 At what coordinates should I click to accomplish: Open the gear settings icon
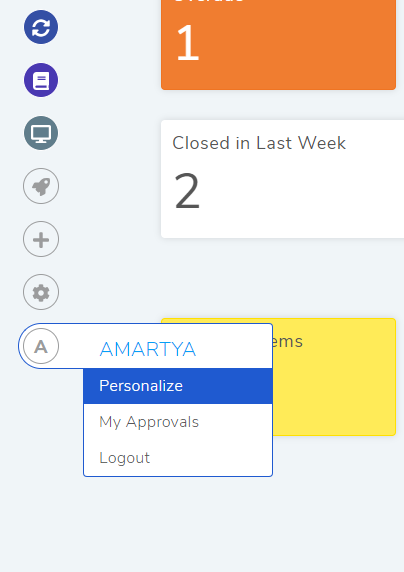(41, 292)
